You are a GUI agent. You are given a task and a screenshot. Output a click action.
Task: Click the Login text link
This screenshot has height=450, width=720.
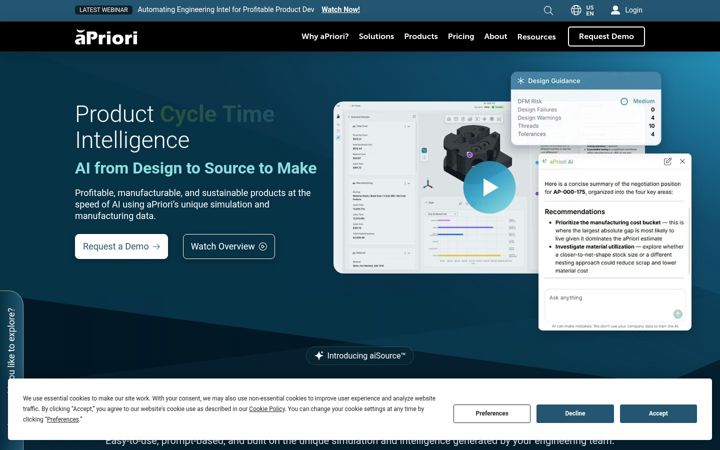633,10
